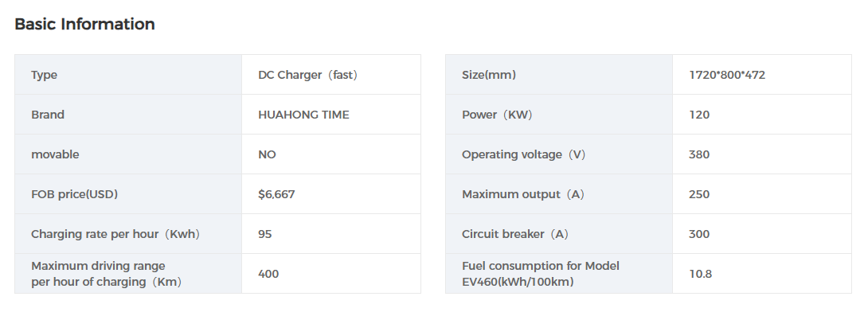Select the Size(mm) label
Image resolution: width=868 pixels, height=316 pixels.
pos(489,75)
